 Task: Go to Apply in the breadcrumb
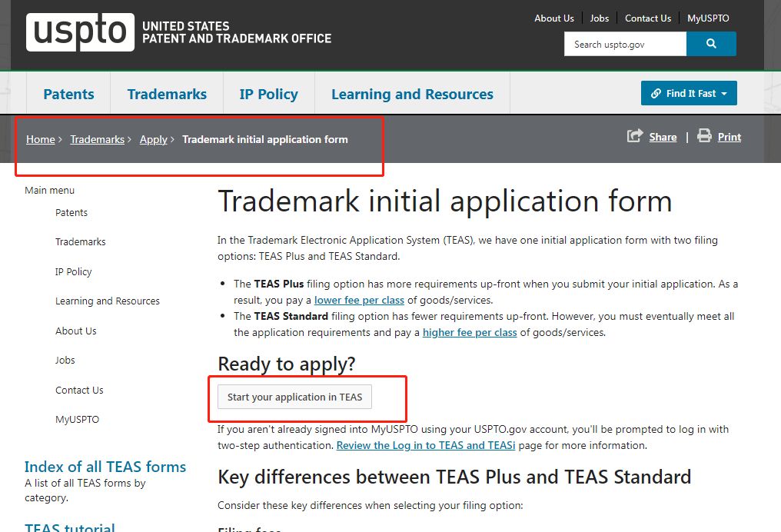[154, 139]
